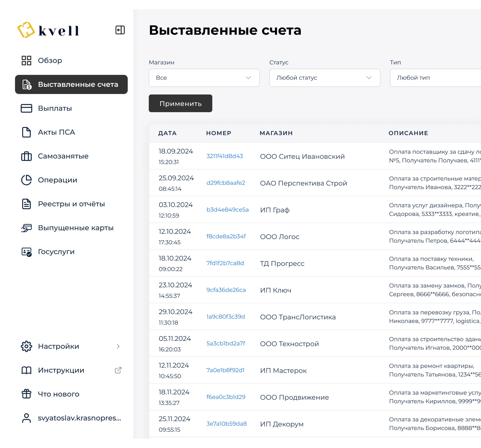Open the Статус dropdown Любой статус
This screenshot has height=448, width=481.
(324, 78)
